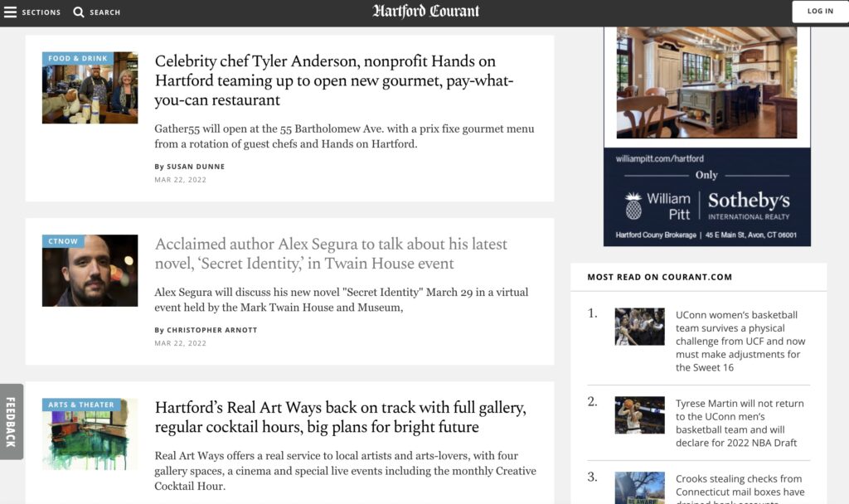Open the Alex Segura Twain House article
Viewport: 849px width, 504px height.
coord(331,254)
